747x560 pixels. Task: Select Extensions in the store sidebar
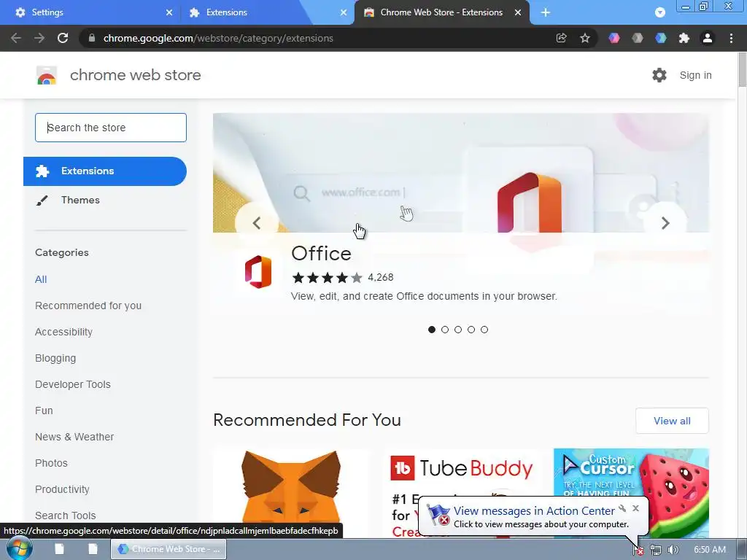coord(105,171)
